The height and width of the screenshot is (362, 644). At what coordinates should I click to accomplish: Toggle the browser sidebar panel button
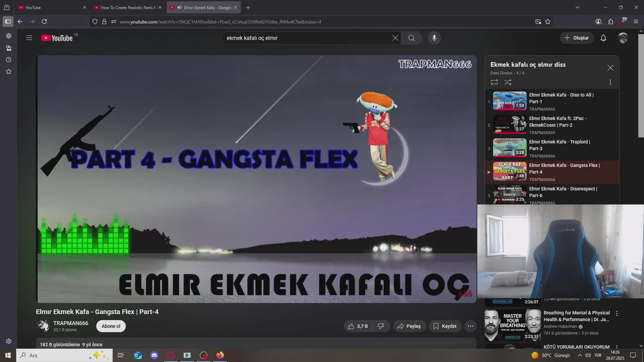[x=8, y=22]
